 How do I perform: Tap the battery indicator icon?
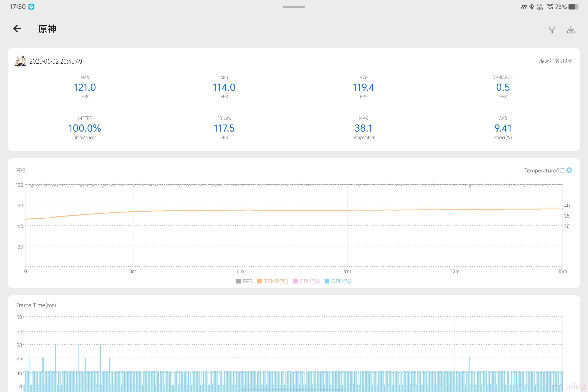click(573, 7)
